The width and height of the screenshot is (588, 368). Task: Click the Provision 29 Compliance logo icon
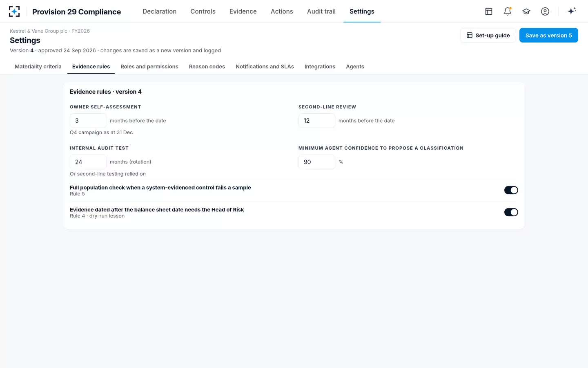point(14,11)
